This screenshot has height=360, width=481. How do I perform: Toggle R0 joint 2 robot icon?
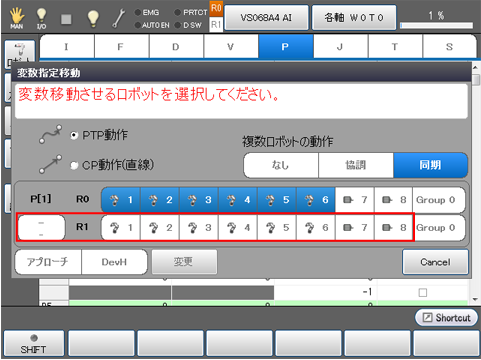pos(160,200)
